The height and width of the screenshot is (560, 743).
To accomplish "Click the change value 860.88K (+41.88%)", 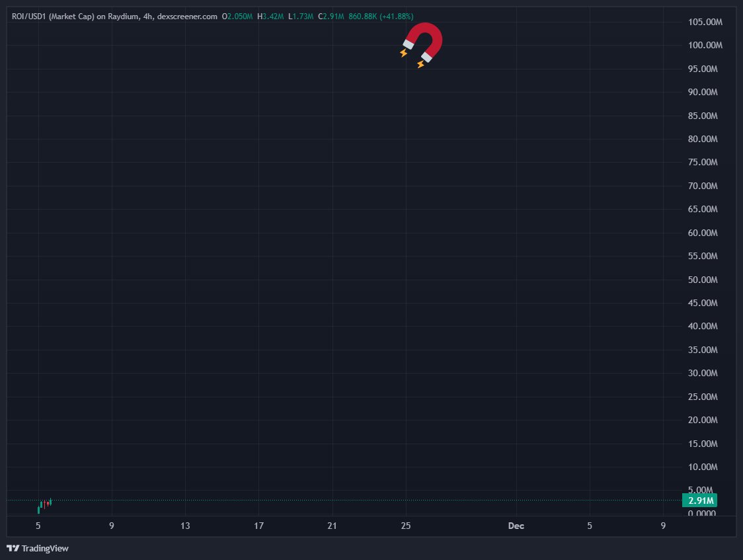I will click(x=381, y=17).
